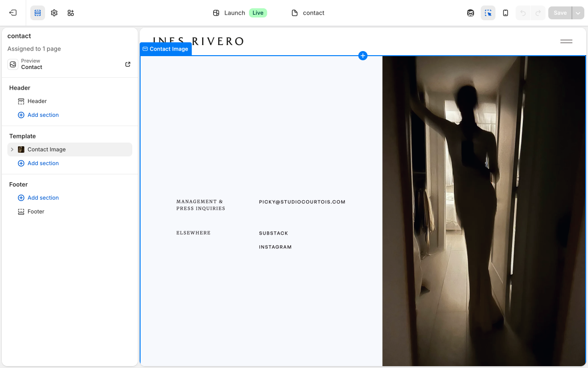Screen dimensions: 588x368
Task: Open the contact page menu
Action: (x=308, y=12)
